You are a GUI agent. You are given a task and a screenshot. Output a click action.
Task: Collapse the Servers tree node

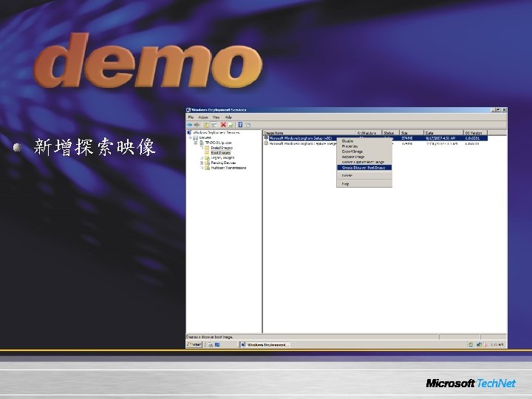191,137
